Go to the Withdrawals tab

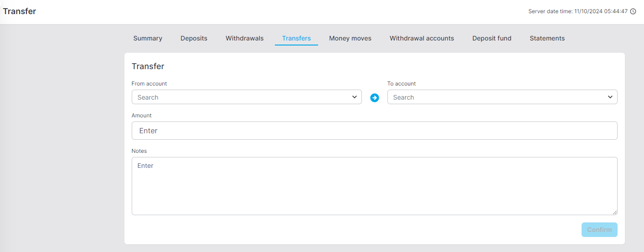pos(245,38)
